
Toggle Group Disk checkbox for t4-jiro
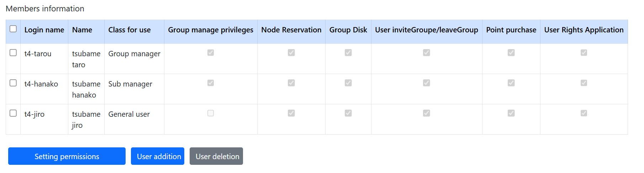348,113
